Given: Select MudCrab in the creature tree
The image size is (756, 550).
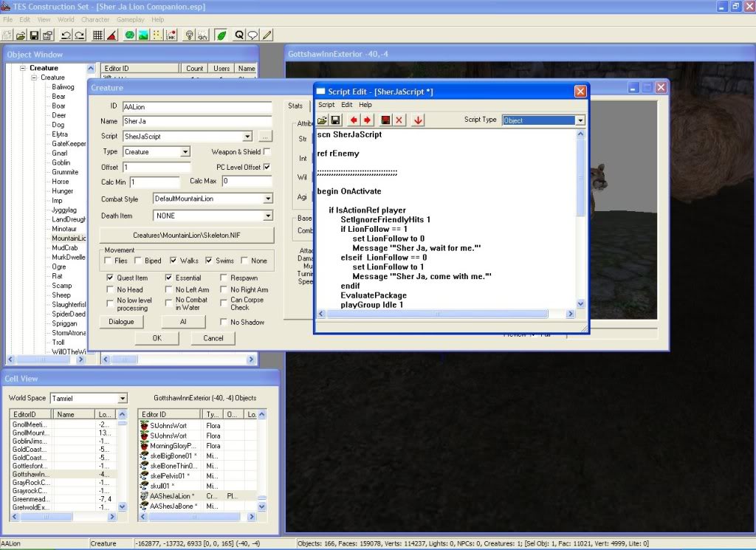Looking at the screenshot, I should click(65, 248).
